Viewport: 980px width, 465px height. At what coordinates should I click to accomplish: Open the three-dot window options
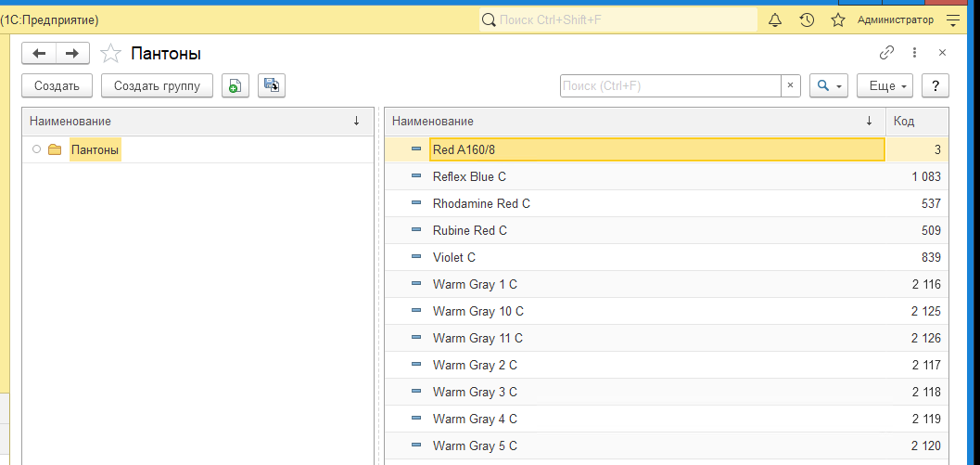914,53
